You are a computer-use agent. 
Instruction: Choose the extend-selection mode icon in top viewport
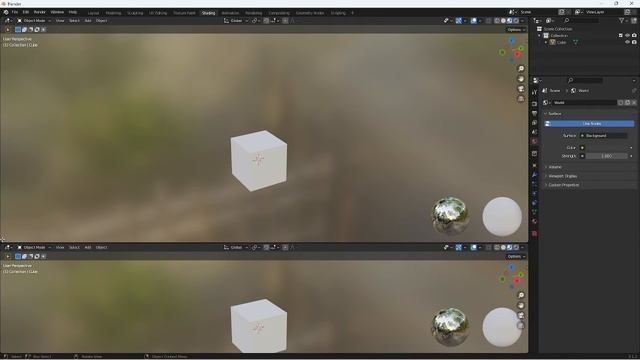[x=24, y=29]
